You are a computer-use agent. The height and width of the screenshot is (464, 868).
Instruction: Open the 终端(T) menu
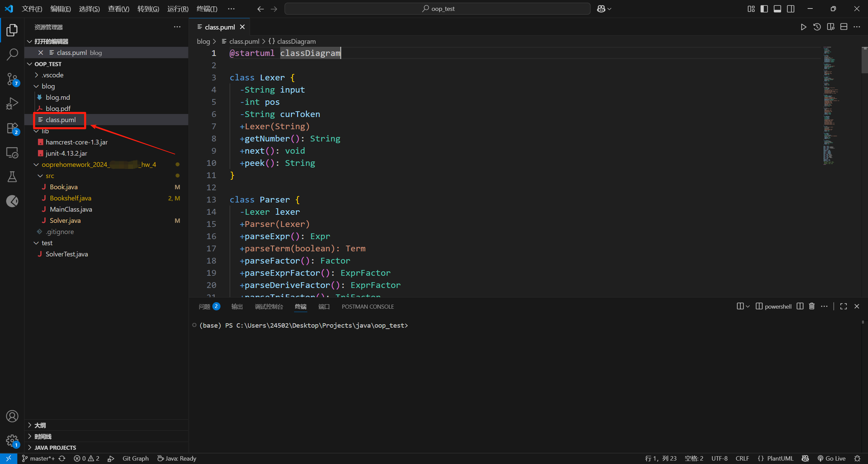(x=207, y=9)
